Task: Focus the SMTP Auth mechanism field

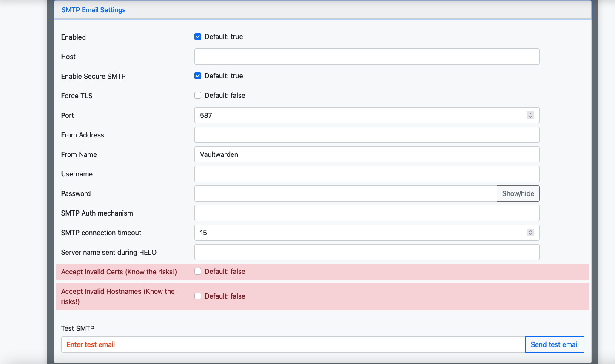Action: pyautogui.click(x=367, y=213)
